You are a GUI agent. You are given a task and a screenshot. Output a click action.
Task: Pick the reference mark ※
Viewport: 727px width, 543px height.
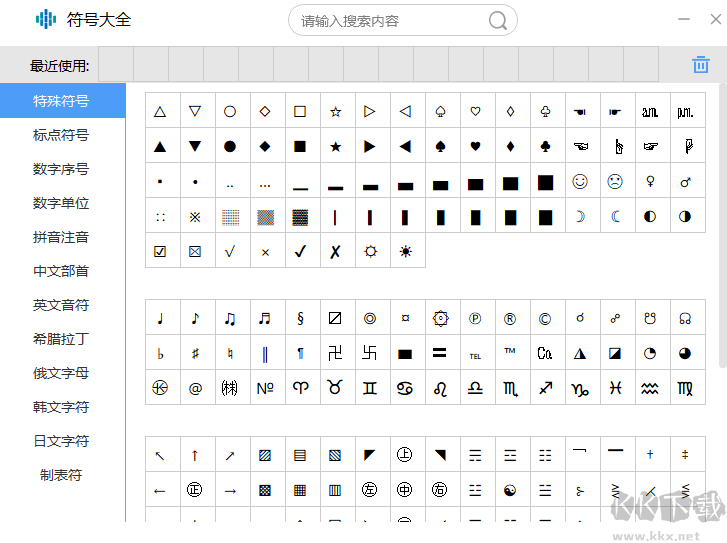pyautogui.click(x=195, y=217)
